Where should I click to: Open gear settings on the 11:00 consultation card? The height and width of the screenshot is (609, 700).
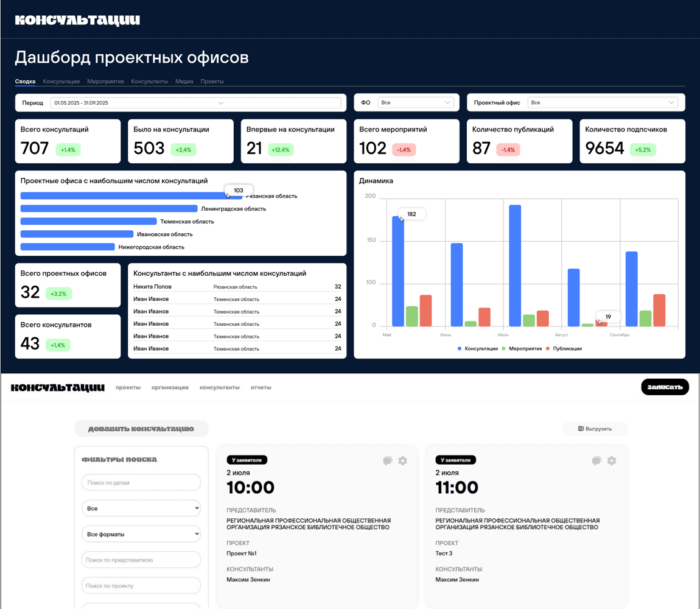pos(612,460)
